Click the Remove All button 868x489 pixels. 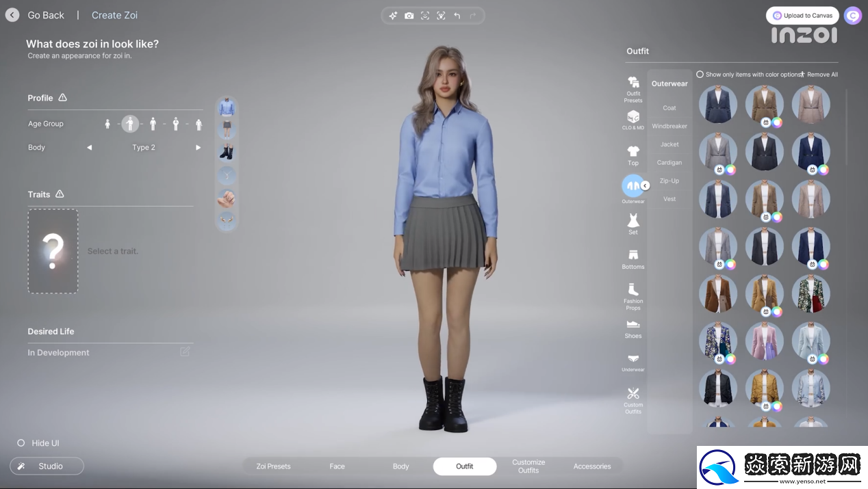point(821,75)
